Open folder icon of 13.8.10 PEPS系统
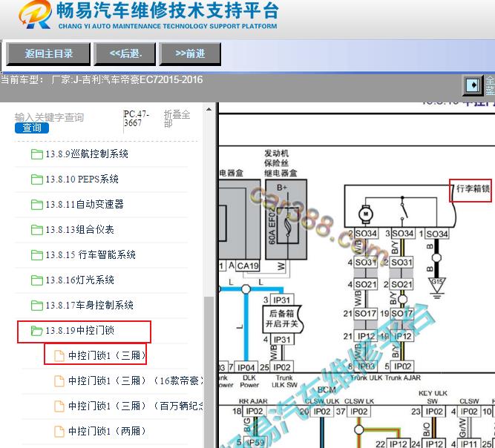This screenshot has width=495, height=448. click(37, 179)
